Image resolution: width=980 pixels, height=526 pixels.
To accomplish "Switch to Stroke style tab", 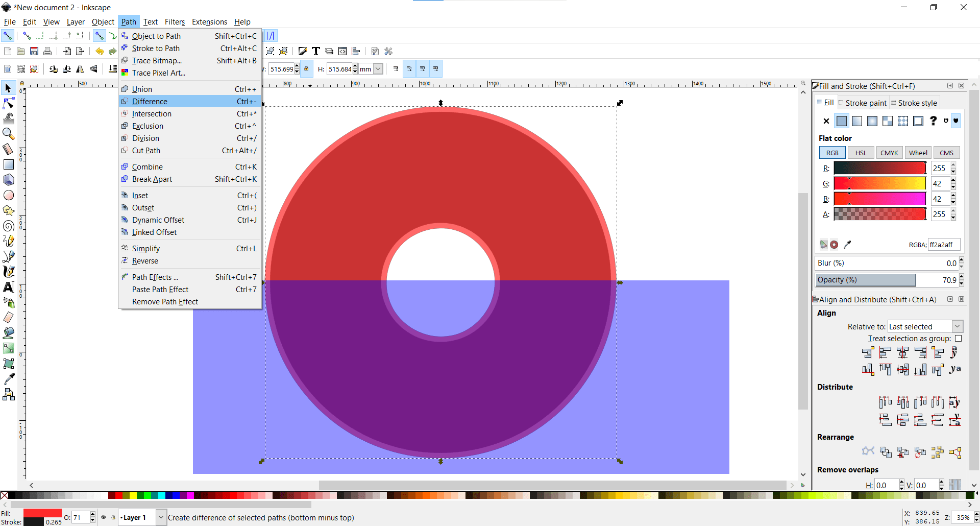I will click(x=914, y=103).
